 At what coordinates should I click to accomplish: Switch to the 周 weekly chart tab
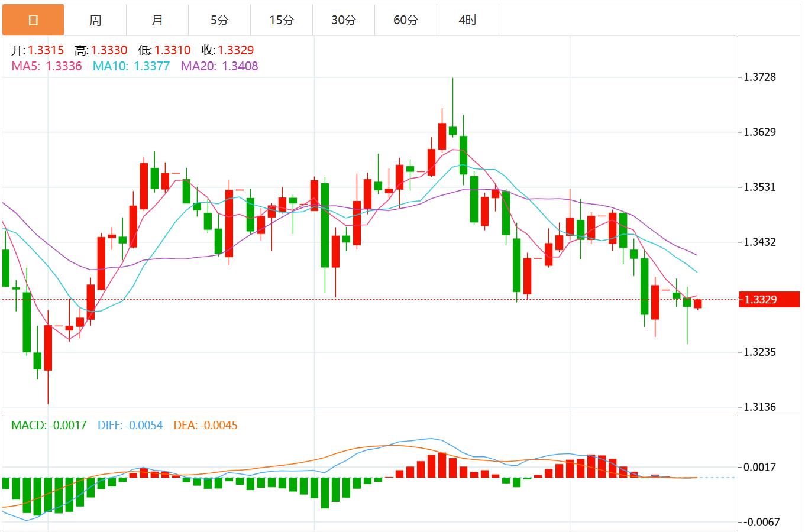tap(95, 20)
